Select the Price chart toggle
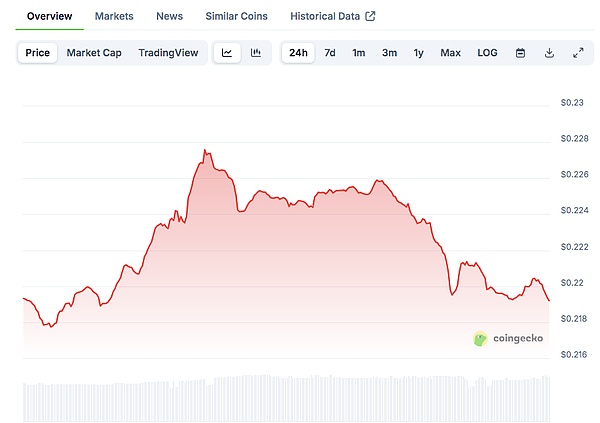This screenshot has width=600, height=423. [38, 52]
